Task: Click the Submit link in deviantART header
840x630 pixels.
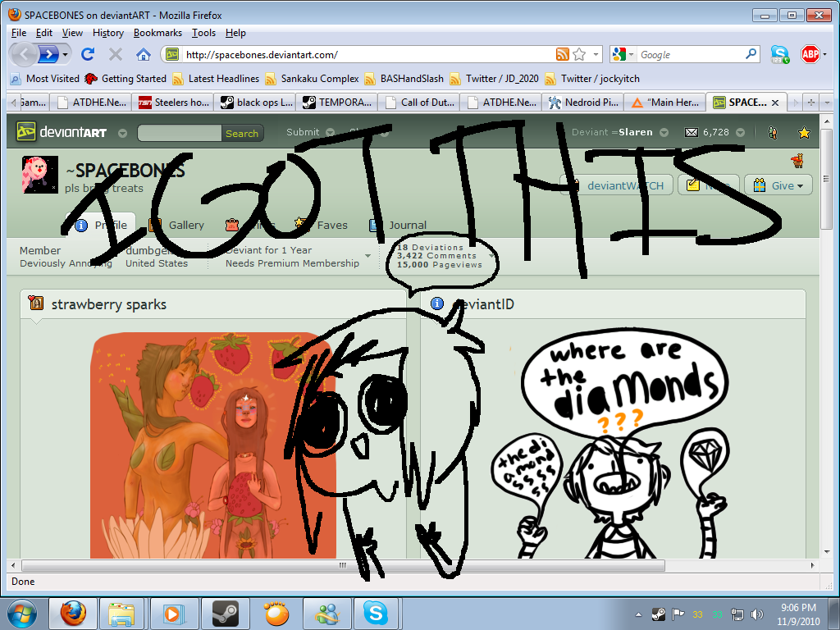Action: (x=303, y=132)
